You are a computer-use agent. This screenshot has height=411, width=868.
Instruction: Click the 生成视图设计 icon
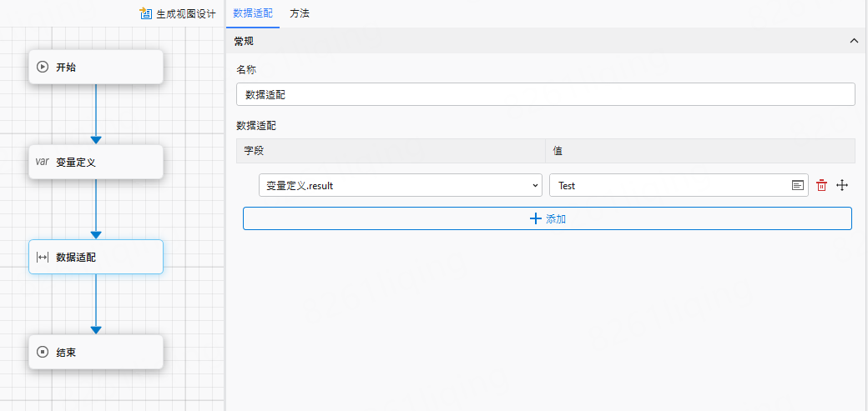146,14
